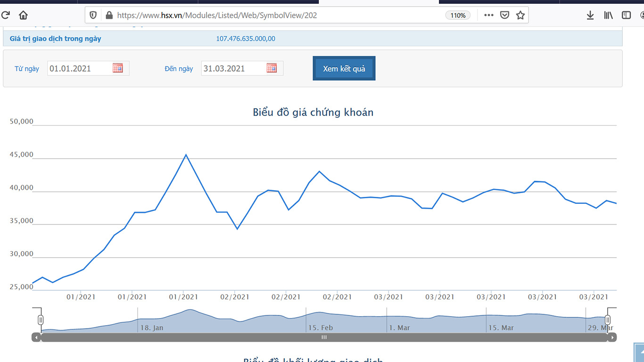View site security lock information
644x362 pixels.
point(109,15)
